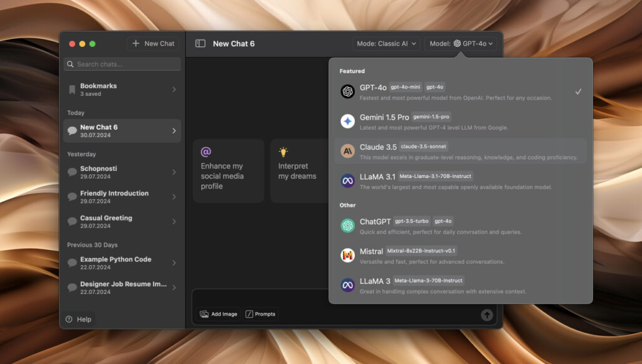
Task: Select Gemini 1.5 Pro model
Action: pos(461,122)
